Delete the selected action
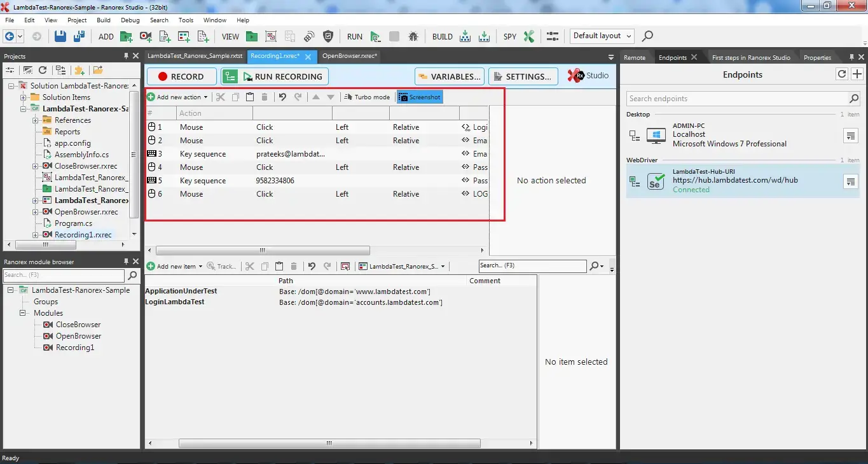Viewport: 868px width, 464px height. pyautogui.click(x=265, y=97)
